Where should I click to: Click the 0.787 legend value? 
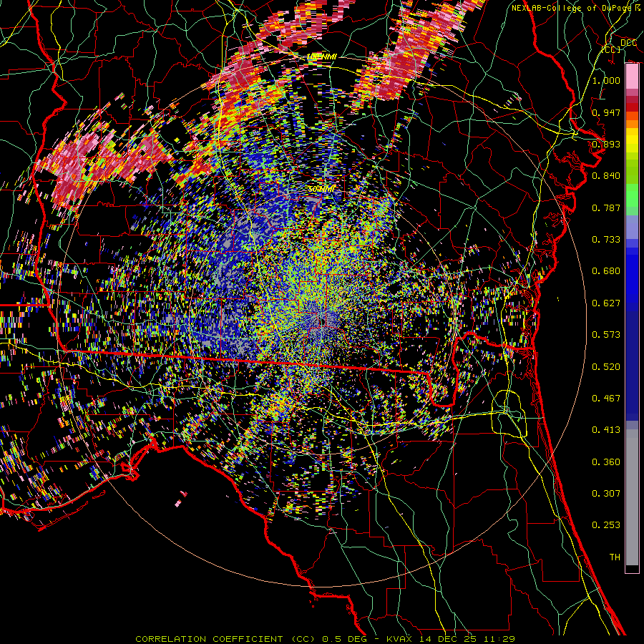click(606, 208)
